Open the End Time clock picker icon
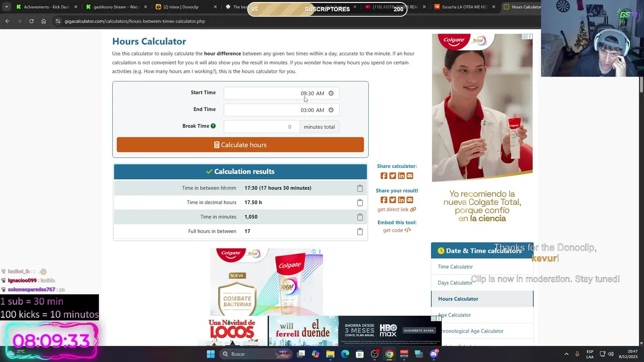Image resolution: width=644 pixels, height=362 pixels. click(x=331, y=110)
